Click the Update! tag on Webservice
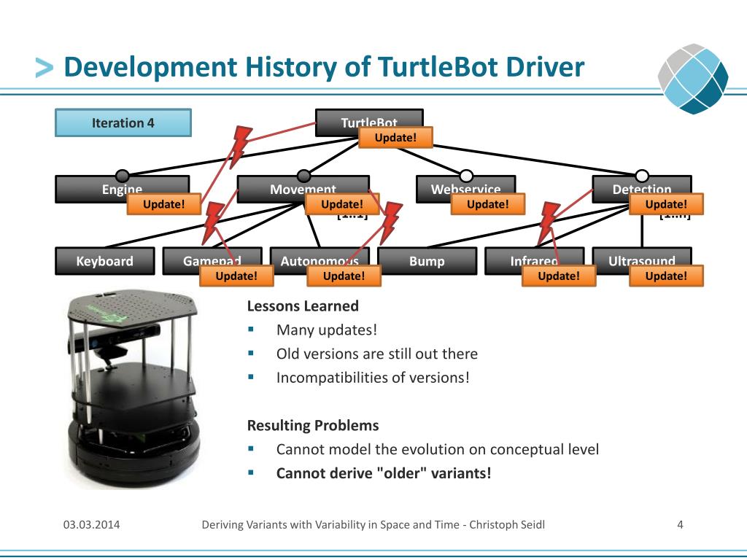 pyautogui.click(x=488, y=204)
